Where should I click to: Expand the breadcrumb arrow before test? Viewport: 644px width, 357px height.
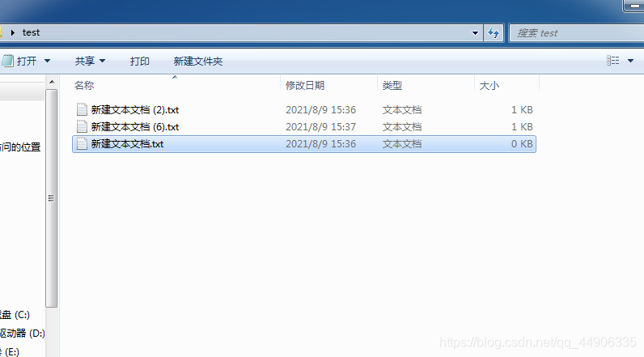pyautogui.click(x=13, y=32)
